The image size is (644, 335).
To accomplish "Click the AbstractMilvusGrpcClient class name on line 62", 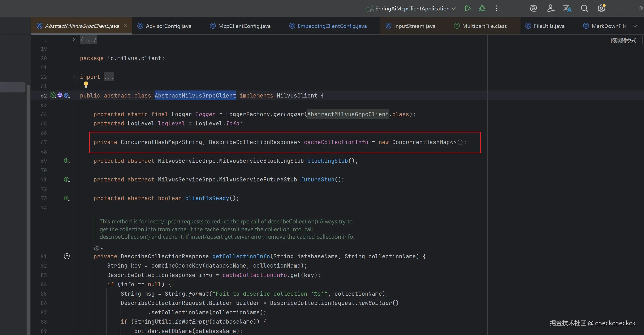I will click(195, 96).
